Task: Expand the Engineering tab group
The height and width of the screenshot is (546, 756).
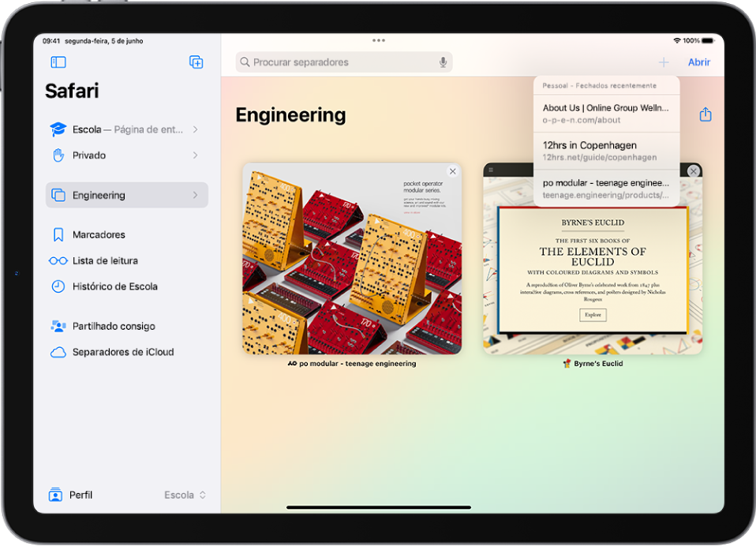Action: 196,195
